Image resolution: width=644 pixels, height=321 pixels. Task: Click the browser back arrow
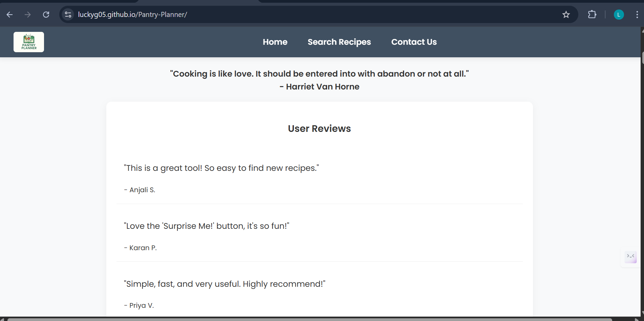9,15
